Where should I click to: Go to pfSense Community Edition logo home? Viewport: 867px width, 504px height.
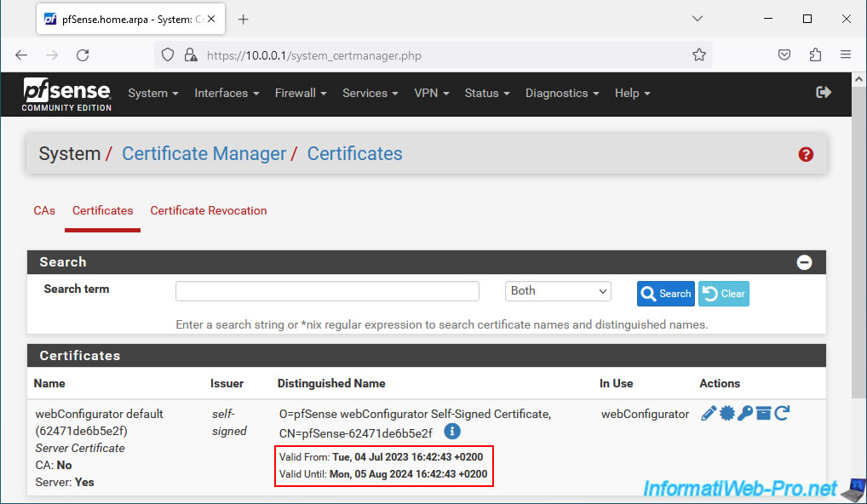tap(67, 94)
